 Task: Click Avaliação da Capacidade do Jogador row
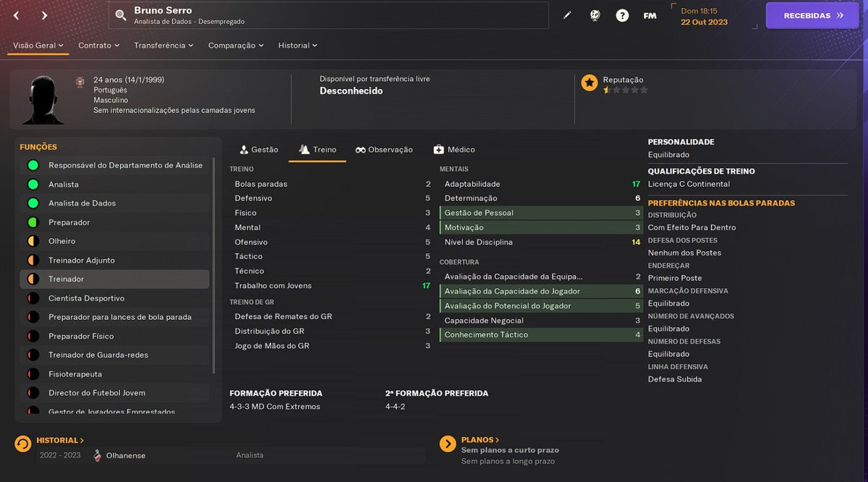pyautogui.click(x=540, y=291)
